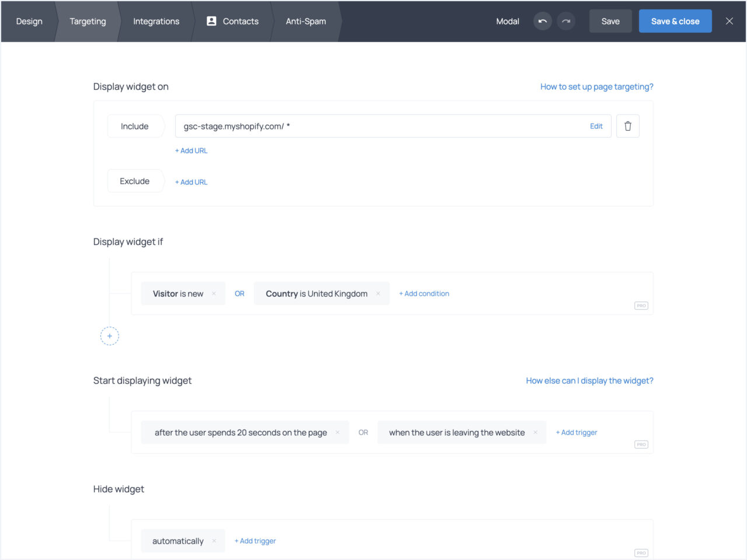
Task: Remove the leaving website trigger
Action: pyautogui.click(x=535, y=432)
